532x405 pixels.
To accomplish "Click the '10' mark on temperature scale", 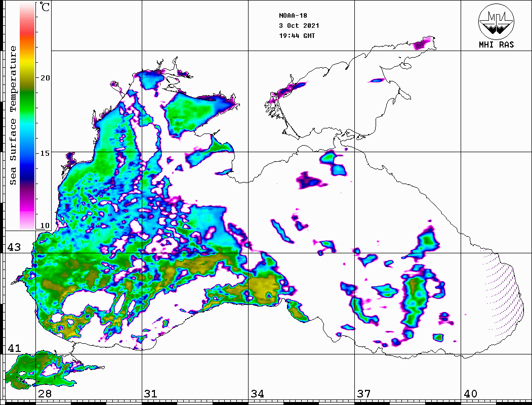I will [45, 226].
